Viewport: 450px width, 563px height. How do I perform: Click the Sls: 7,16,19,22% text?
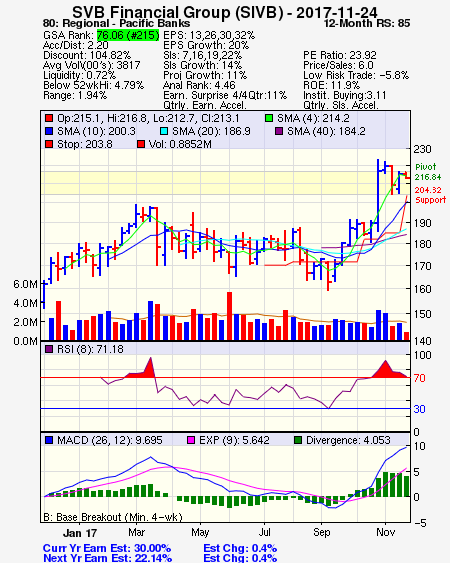pos(203,55)
